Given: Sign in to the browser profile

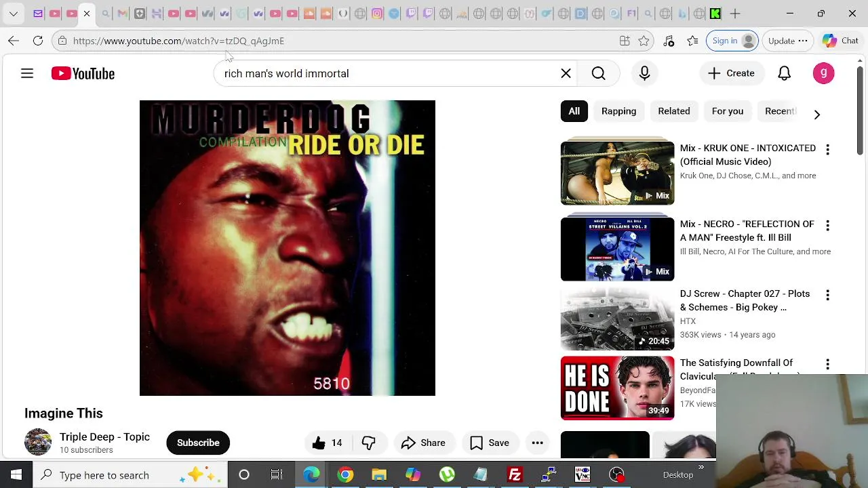Looking at the screenshot, I should [732, 41].
